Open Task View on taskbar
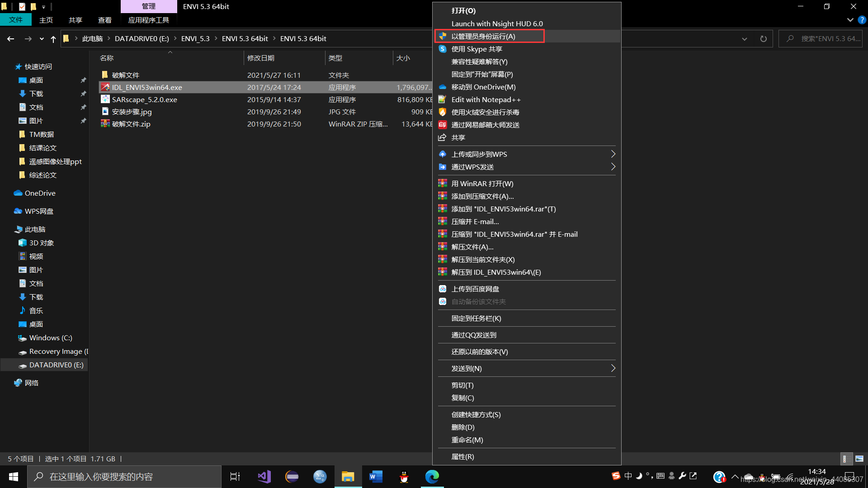 tap(235, 477)
